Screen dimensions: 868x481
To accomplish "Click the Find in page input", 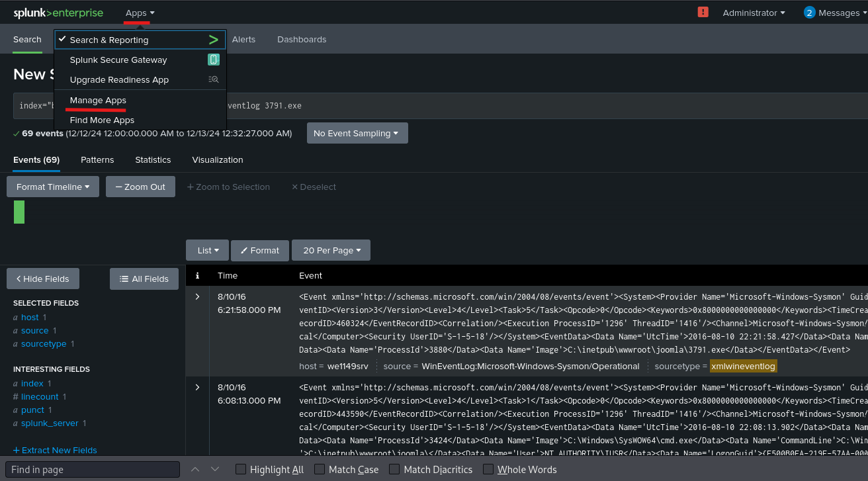I will click(x=93, y=469).
